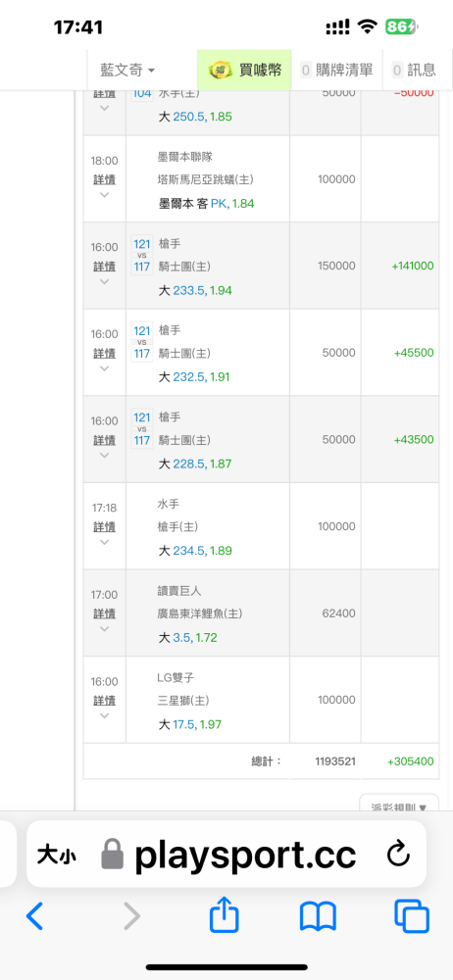Screen dimensions: 453x980
Task: Open 詳情 link for 大 233.5 bet
Action: 105,267
